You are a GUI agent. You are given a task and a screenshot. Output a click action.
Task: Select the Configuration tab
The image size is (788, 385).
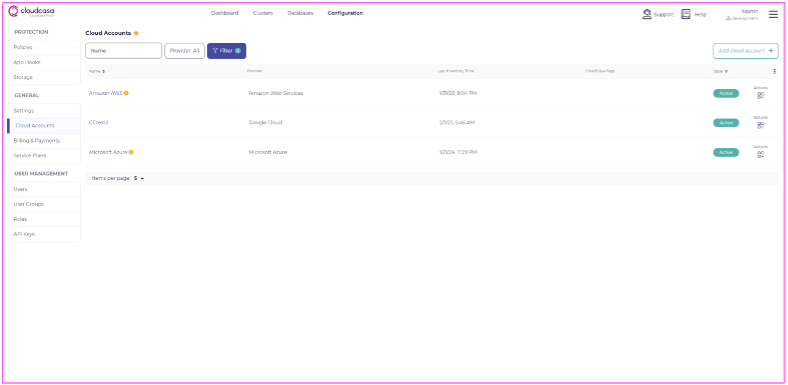tap(345, 13)
